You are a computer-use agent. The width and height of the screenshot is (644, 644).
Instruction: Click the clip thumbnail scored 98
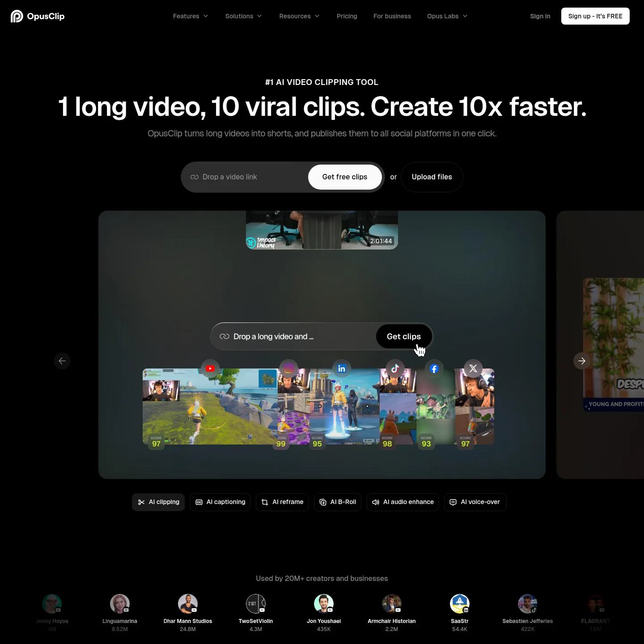(x=398, y=407)
